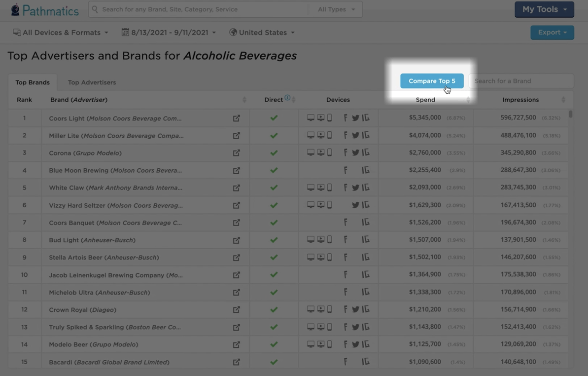Image resolution: width=588 pixels, height=376 pixels.
Task: Click the Search for a Brand field
Action: click(521, 81)
